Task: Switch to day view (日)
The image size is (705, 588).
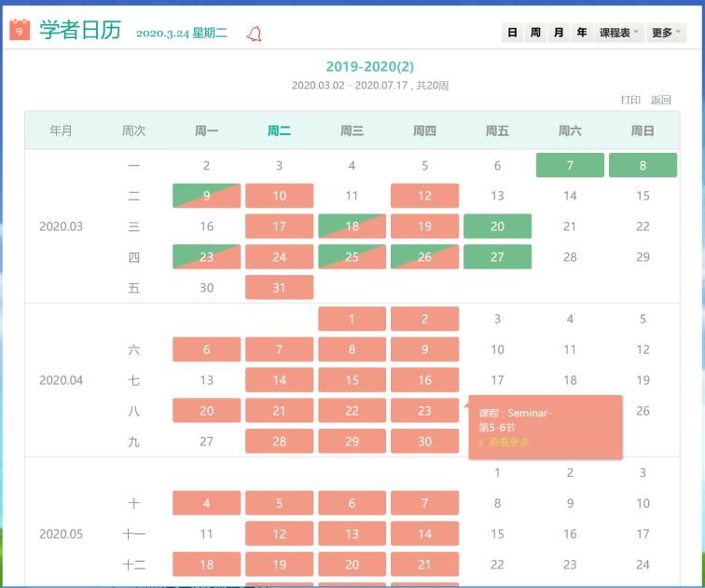Action: (x=512, y=33)
